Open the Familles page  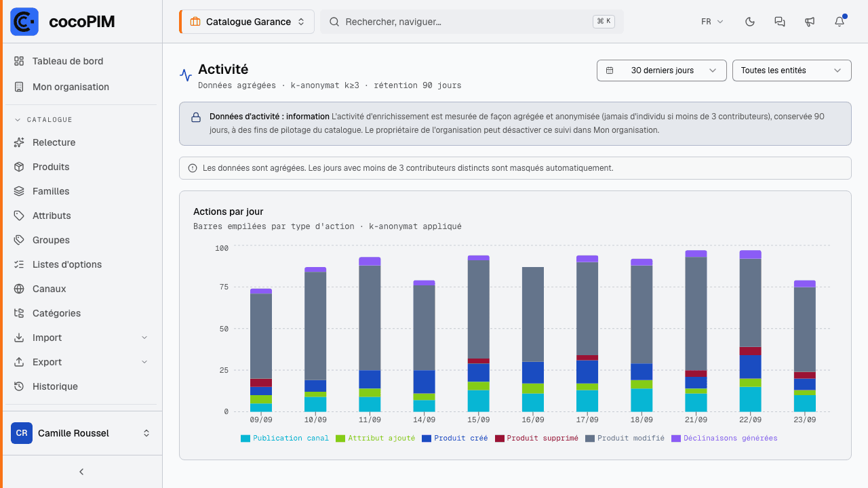[81, 191]
